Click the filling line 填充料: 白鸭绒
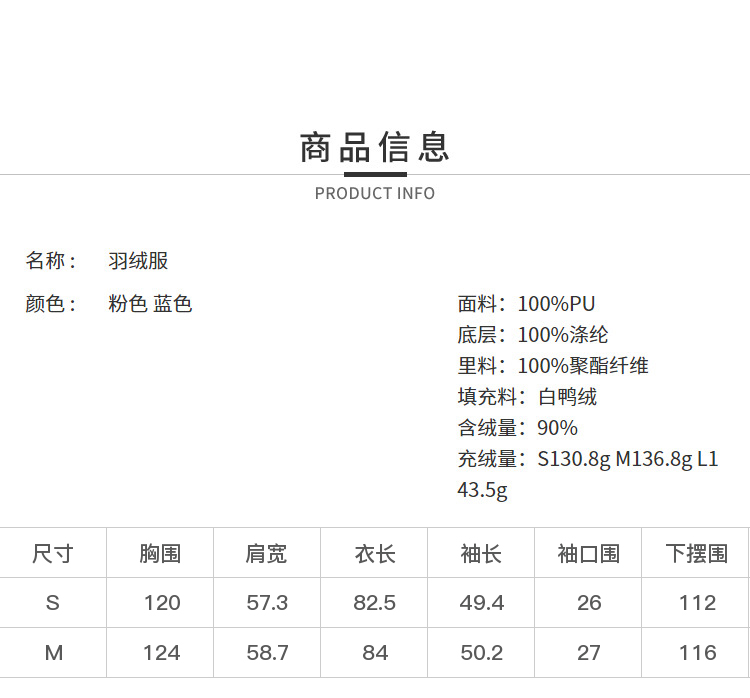This screenshot has width=750, height=698. 527,397
